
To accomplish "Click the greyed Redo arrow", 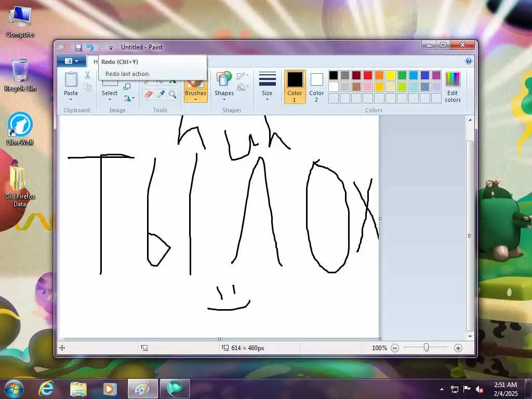I will pyautogui.click(x=101, y=47).
